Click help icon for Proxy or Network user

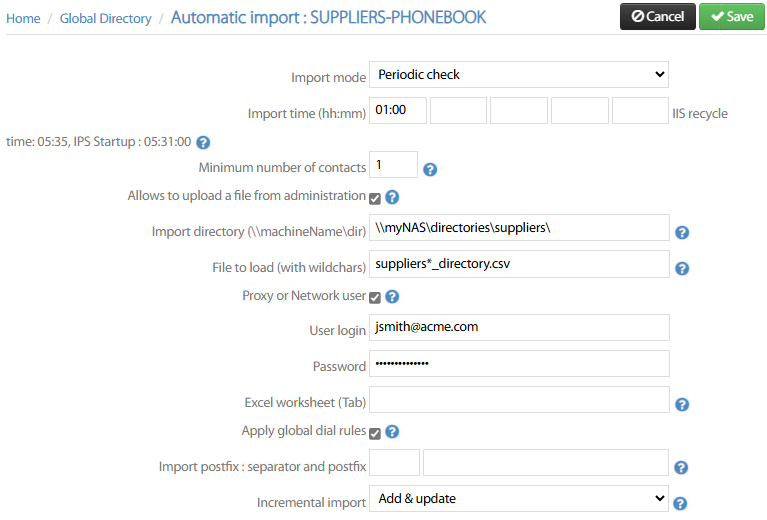coord(392,297)
